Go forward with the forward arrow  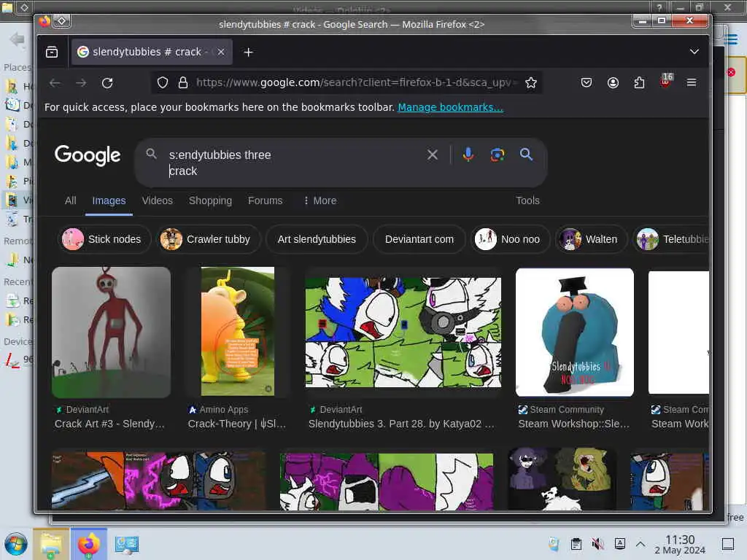(81, 83)
